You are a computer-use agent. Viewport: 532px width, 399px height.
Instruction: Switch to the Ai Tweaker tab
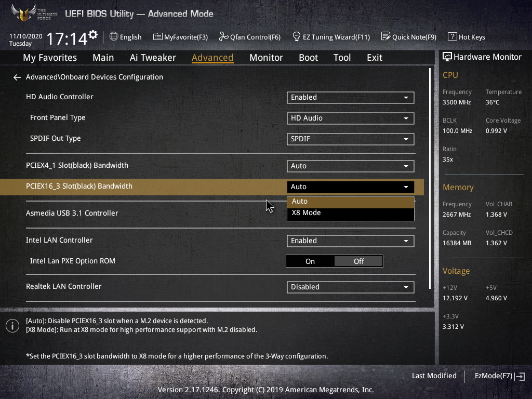pyautogui.click(x=153, y=58)
